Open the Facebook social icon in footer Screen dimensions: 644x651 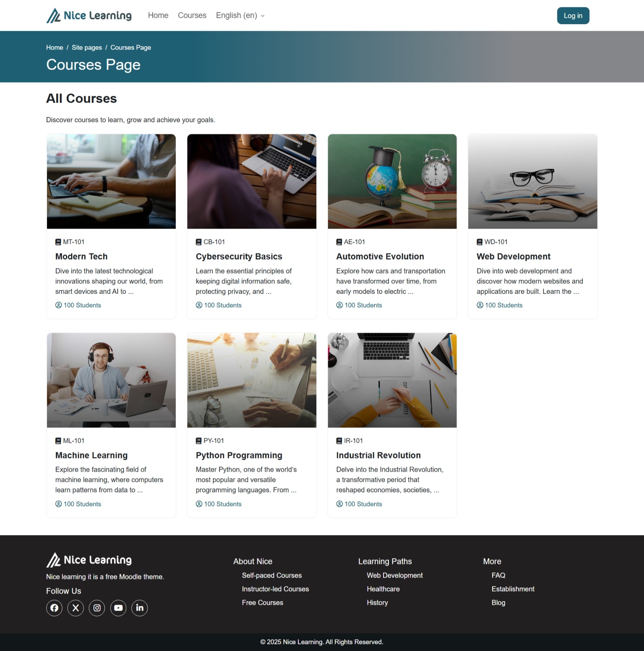(54, 608)
